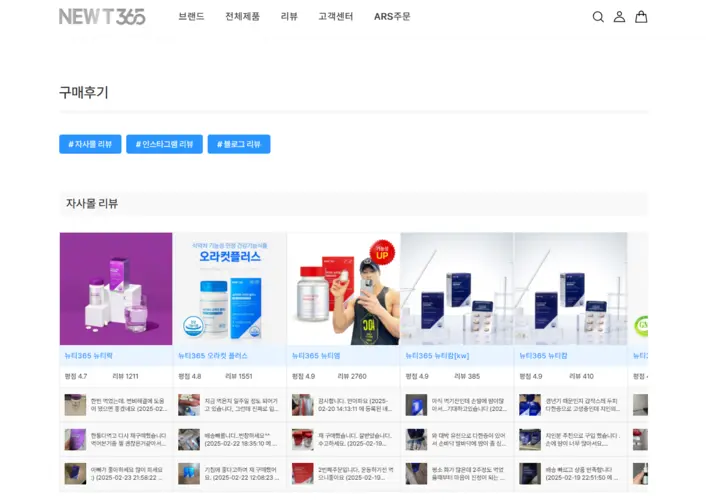
Task: Open the 오라컷플러스 product image
Action: tap(230, 289)
